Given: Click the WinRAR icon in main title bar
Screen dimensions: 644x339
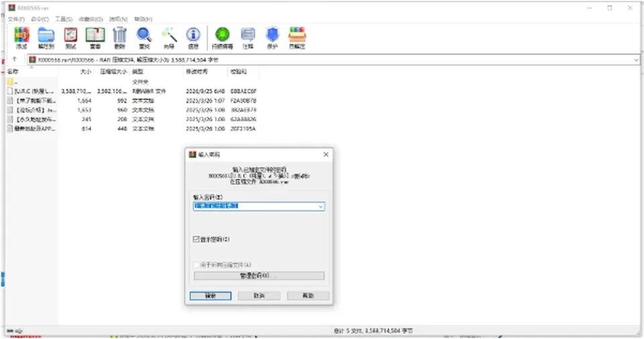Looking at the screenshot, I should (12, 7).
